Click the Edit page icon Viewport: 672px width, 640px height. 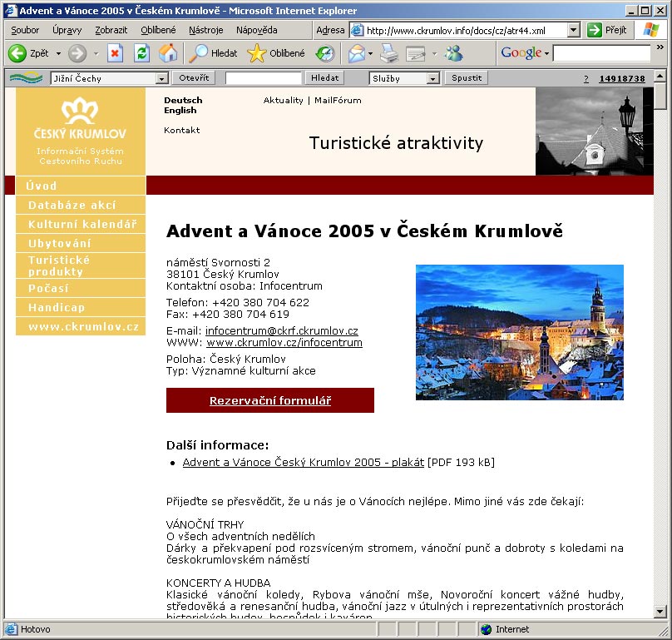[x=415, y=53]
